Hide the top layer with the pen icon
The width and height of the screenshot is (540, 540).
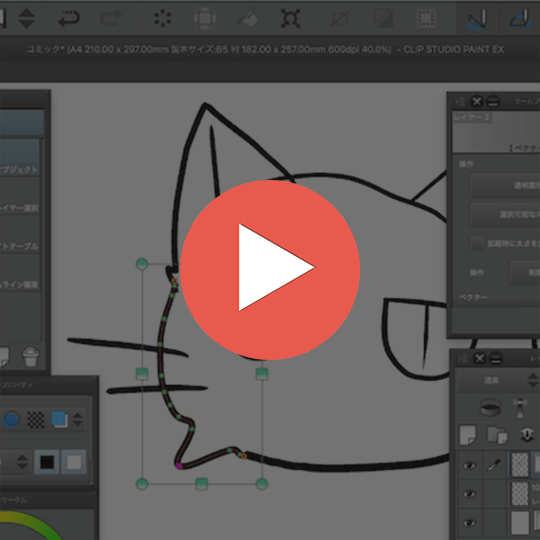tap(469, 466)
